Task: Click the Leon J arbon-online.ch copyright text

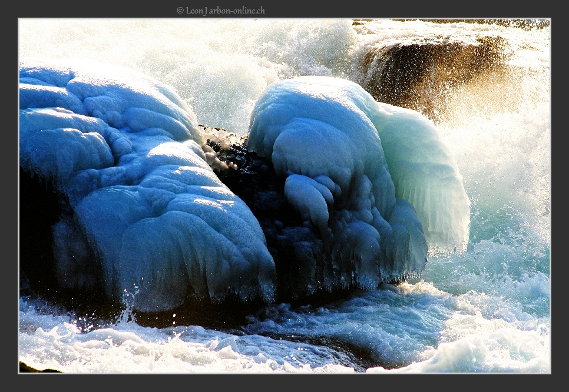Action: point(221,11)
